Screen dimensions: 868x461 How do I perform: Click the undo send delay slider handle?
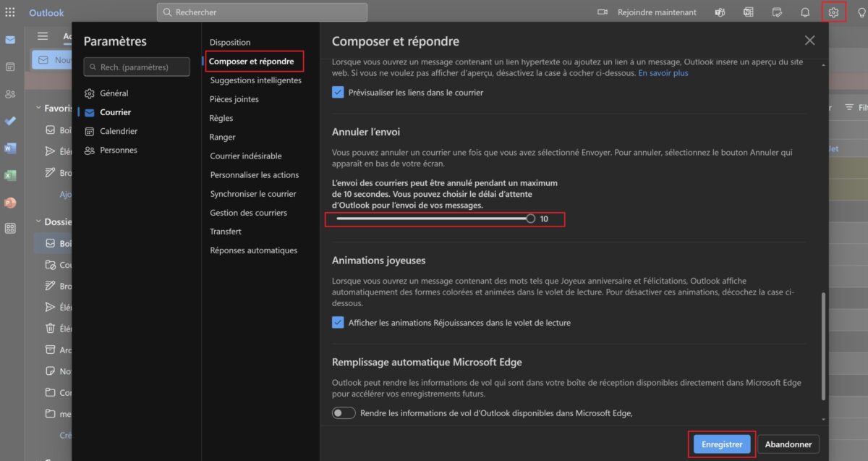(x=531, y=219)
